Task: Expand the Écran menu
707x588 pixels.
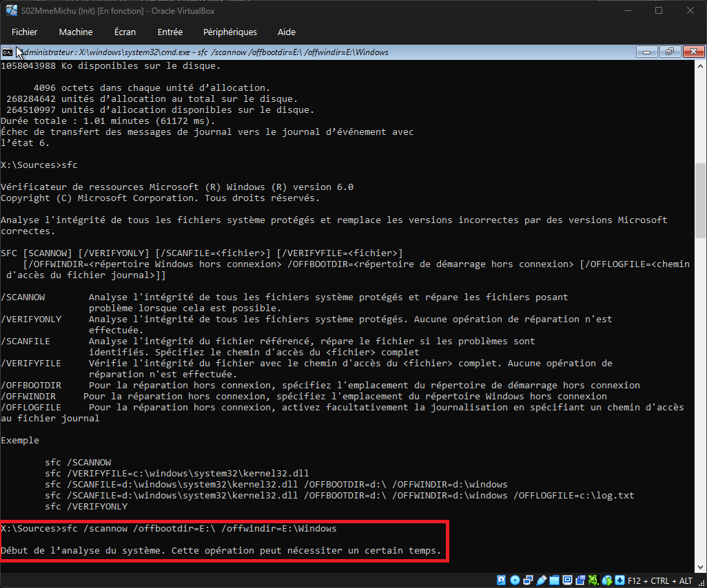Action: (125, 32)
